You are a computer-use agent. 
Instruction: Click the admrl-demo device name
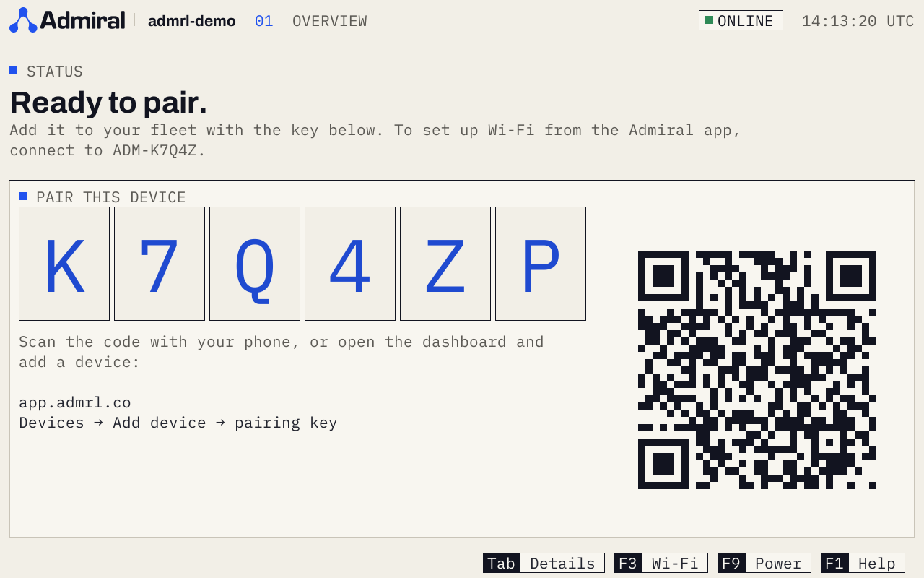click(x=192, y=21)
